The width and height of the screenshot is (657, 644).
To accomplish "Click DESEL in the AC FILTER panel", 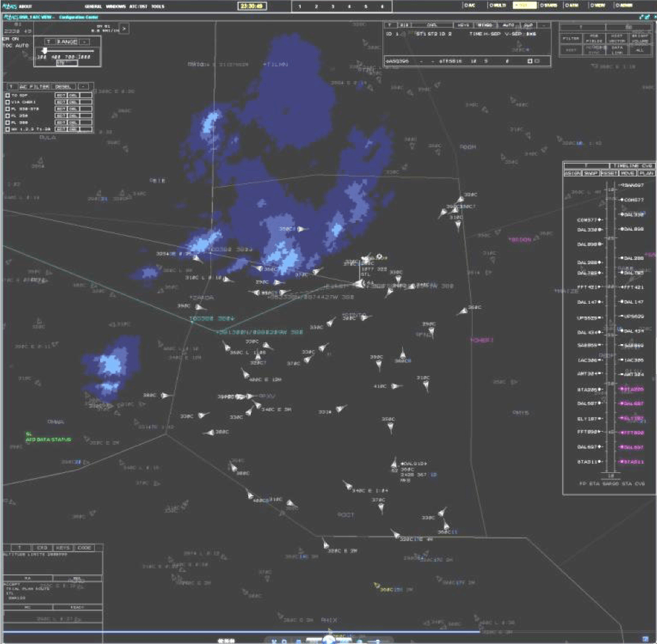I will (63, 87).
